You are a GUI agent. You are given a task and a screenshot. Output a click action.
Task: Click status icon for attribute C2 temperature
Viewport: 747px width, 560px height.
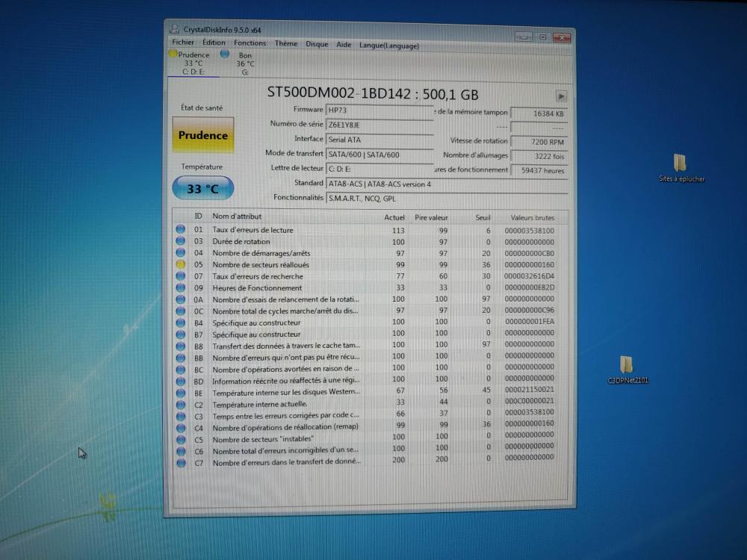pos(181,405)
